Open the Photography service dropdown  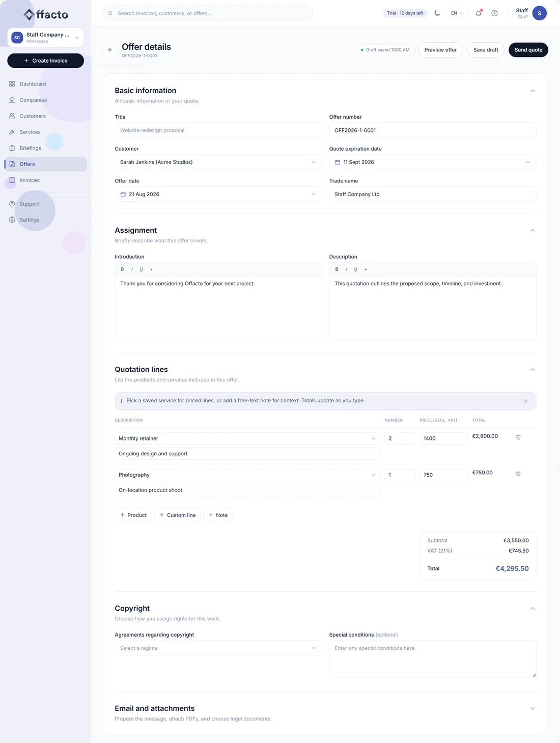point(247,475)
